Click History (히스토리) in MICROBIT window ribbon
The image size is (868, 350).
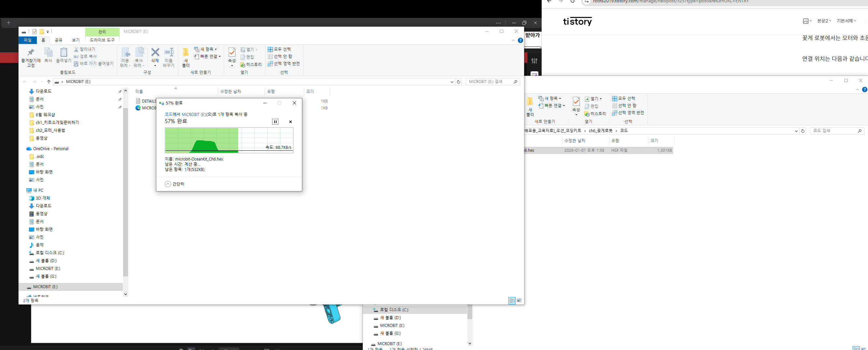[251, 64]
